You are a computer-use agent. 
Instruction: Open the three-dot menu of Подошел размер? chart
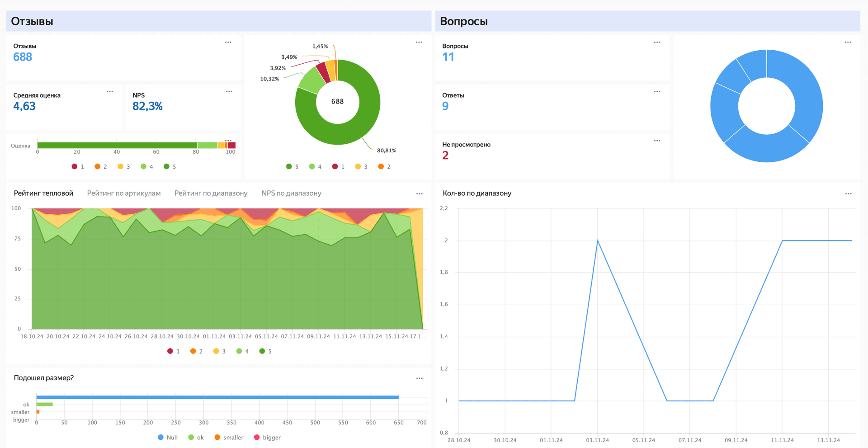coord(420,378)
